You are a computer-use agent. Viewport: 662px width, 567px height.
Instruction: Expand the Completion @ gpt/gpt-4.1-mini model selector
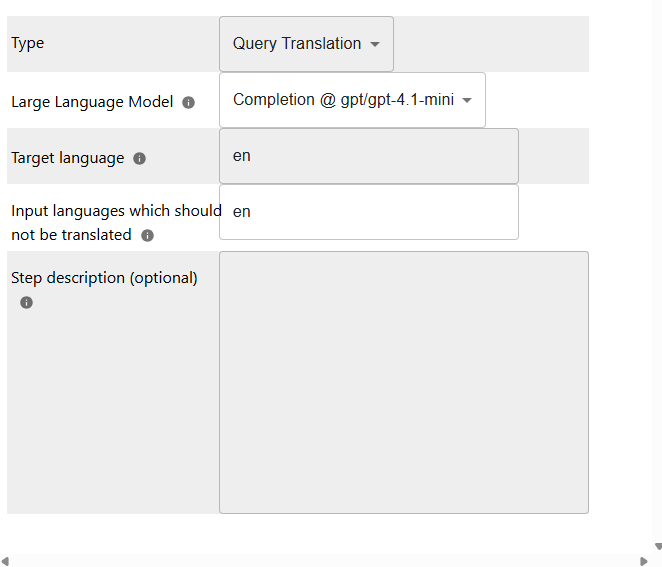coord(343,100)
